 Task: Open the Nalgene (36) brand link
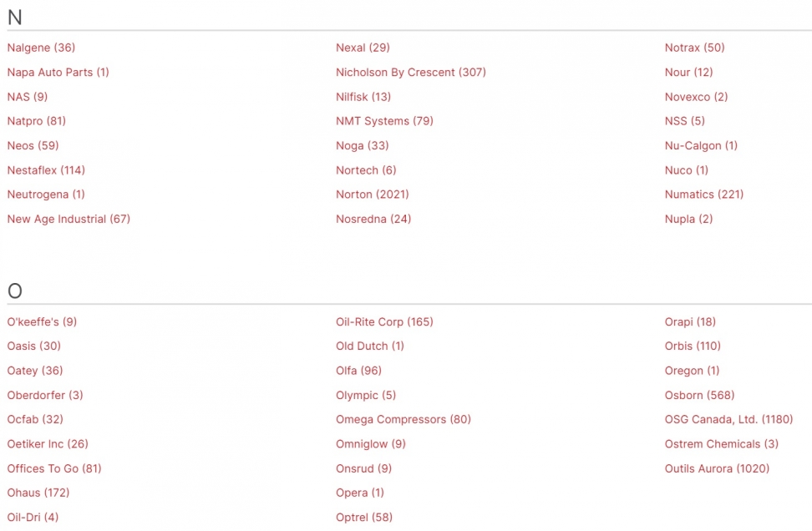click(41, 48)
